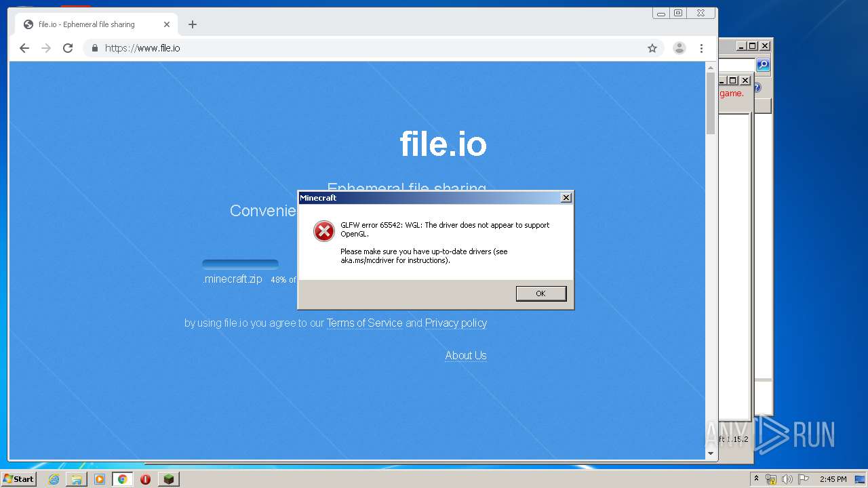View site security lock info
The width and height of the screenshot is (868, 488).
(95, 48)
